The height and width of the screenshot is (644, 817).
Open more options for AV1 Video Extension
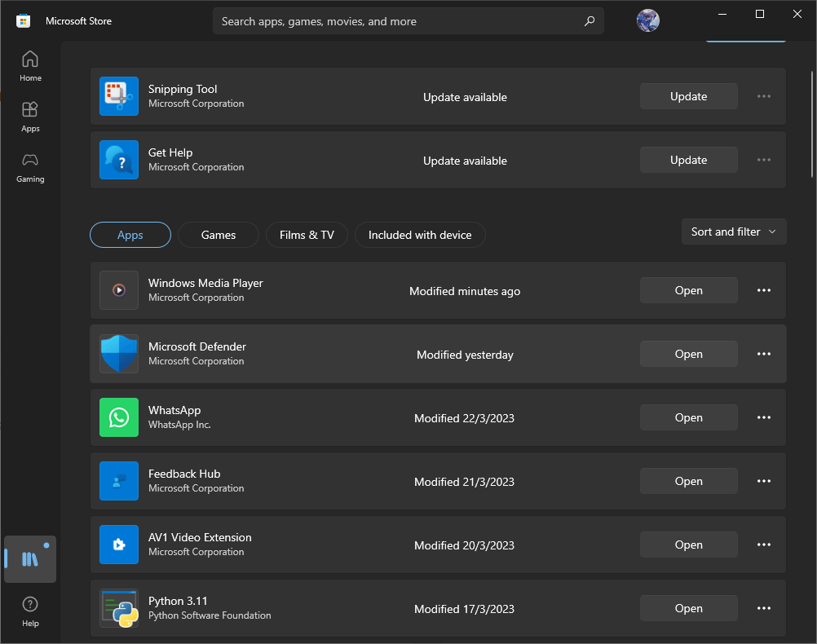tap(764, 545)
